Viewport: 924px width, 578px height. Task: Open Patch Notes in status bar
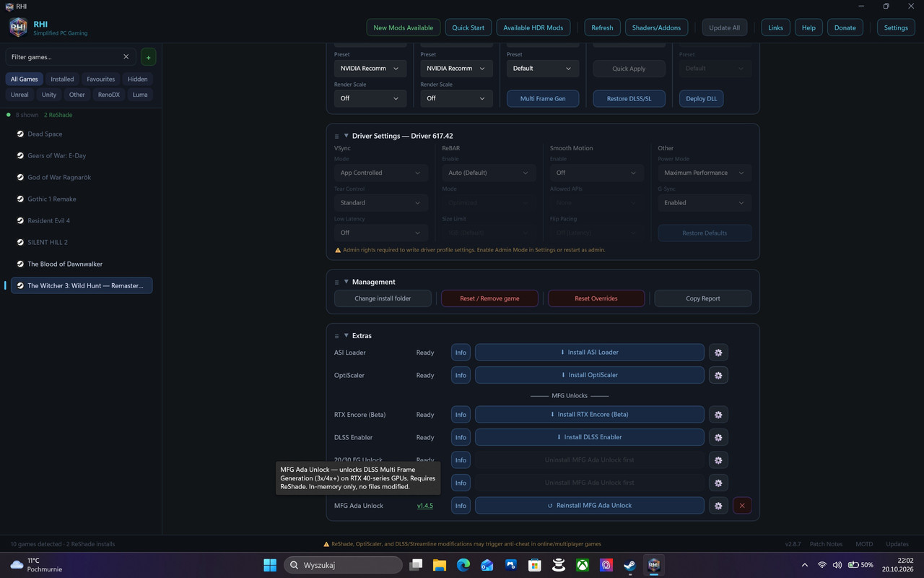click(826, 544)
